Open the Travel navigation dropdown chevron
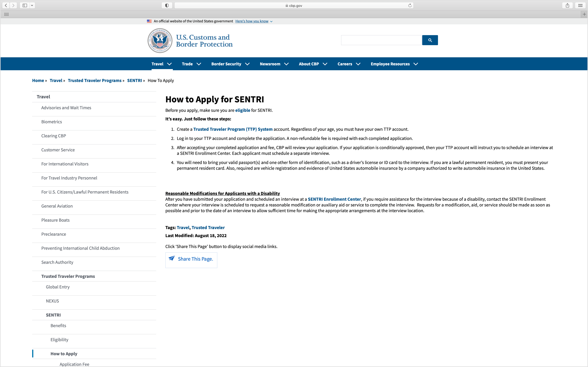Image resolution: width=588 pixels, height=367 pixels. 169,64
